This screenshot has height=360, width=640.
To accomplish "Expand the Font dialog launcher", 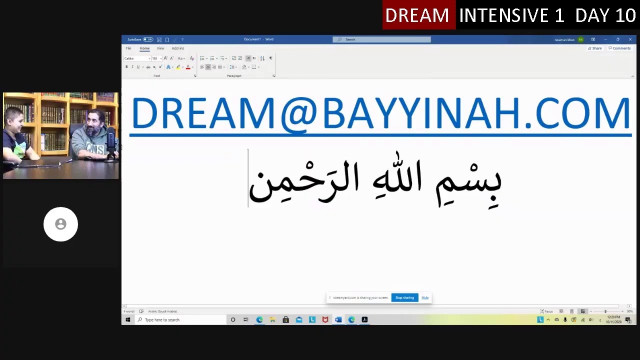I will [x=195, y=76].
